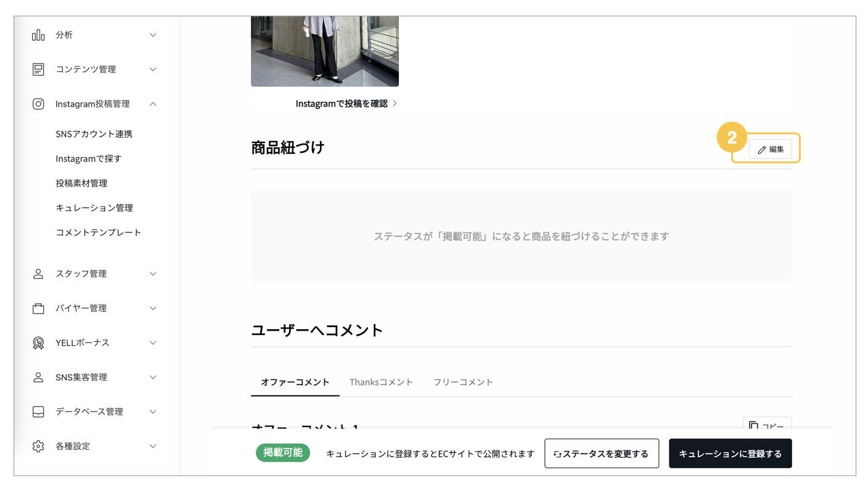This screenshot has height=488, width=868.
Task: Click the 分析 menu label
Action: pos(64,35)
